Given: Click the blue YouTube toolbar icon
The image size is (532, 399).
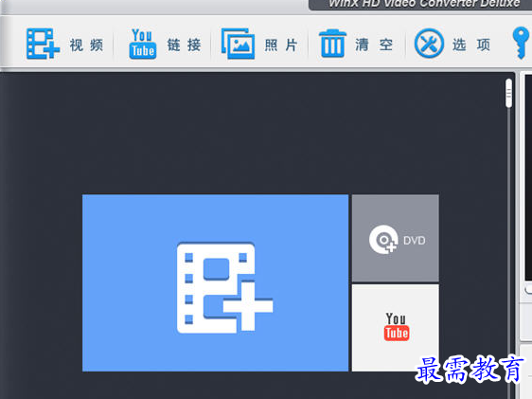Looking at the screenshot, I should (x=143, y=44).
